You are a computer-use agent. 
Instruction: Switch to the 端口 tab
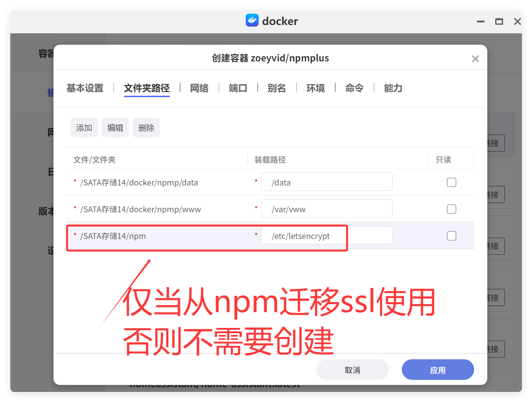[238, 88]
